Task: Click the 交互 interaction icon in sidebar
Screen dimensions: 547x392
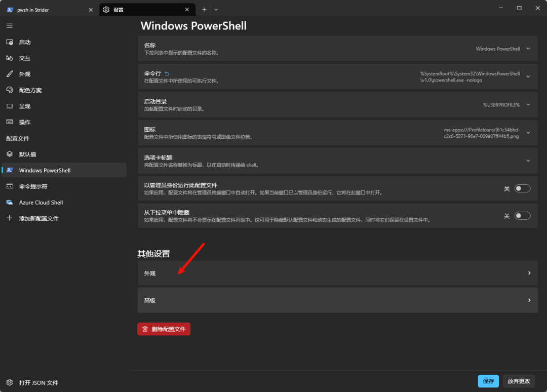Action: 10,58
